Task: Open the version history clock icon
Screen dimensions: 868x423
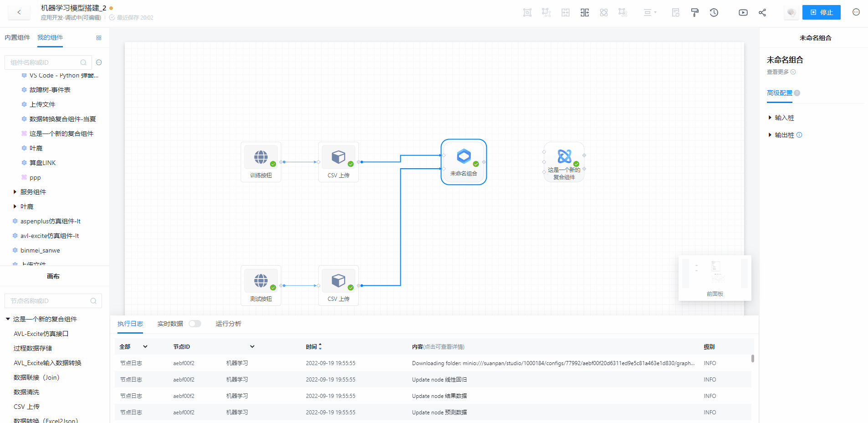Action: [x=714, y=13]
